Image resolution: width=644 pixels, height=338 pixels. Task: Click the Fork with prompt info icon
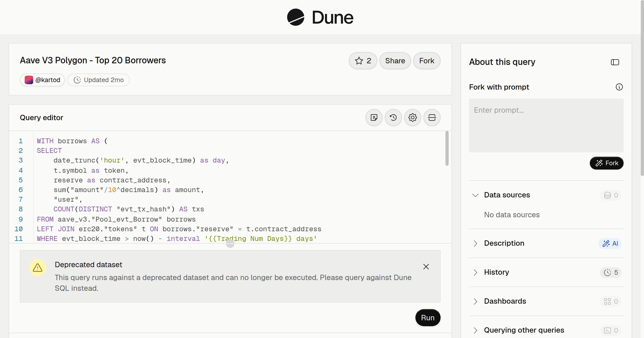(619, 87)
